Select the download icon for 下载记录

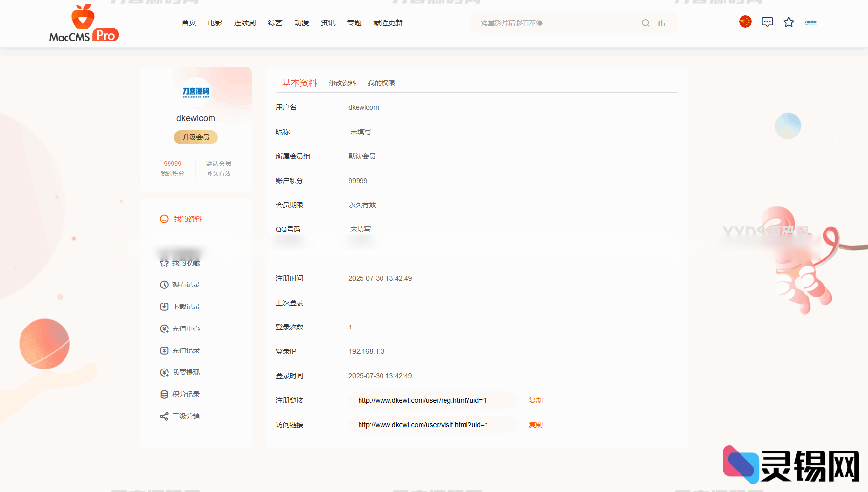click(164, 306)
